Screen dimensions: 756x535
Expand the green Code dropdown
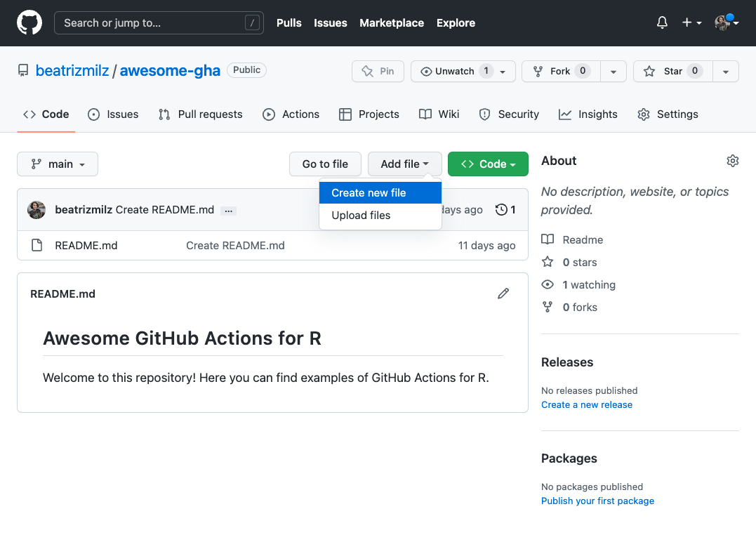(488, 164)
